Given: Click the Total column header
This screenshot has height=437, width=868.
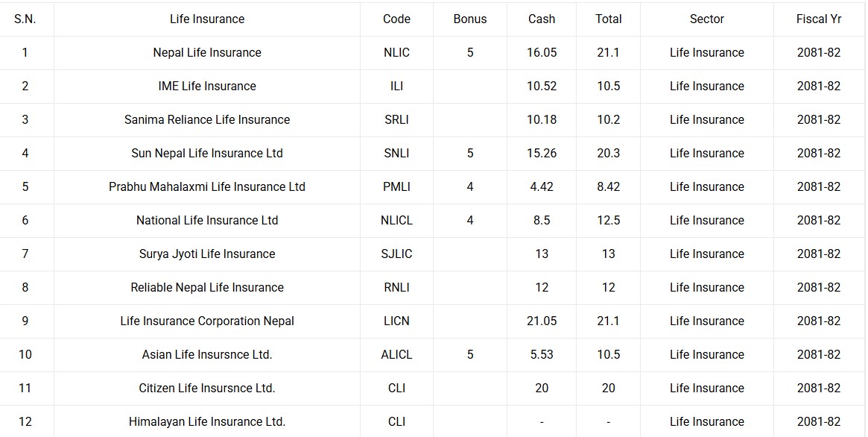Looking at the screenshot, I should (x=608, y=19).
